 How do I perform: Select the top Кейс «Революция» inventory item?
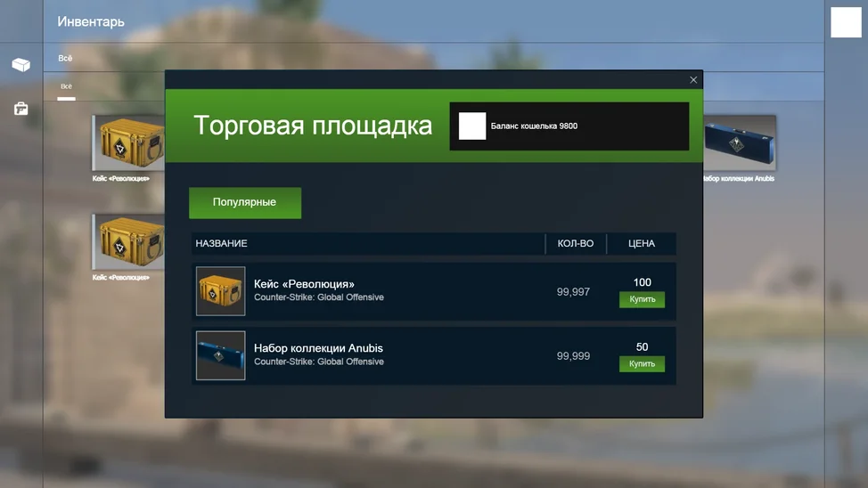tap(128, 142)
